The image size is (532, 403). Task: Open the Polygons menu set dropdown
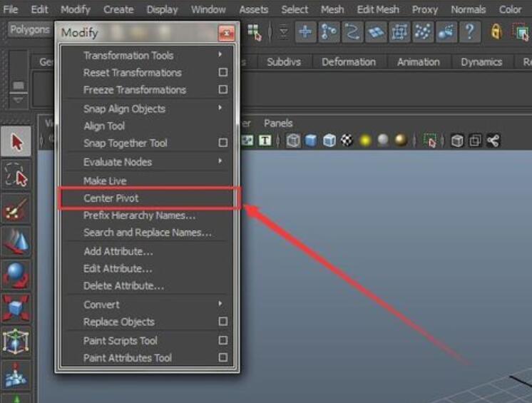[29, 30]
